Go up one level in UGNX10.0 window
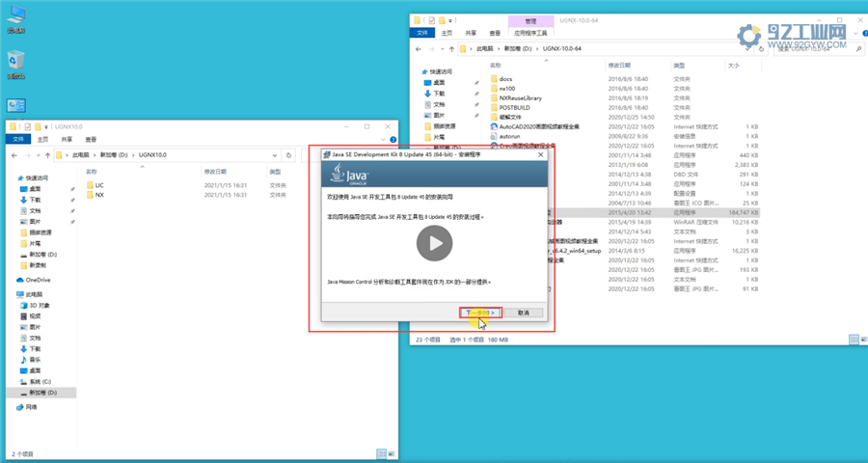 (48, 155)
